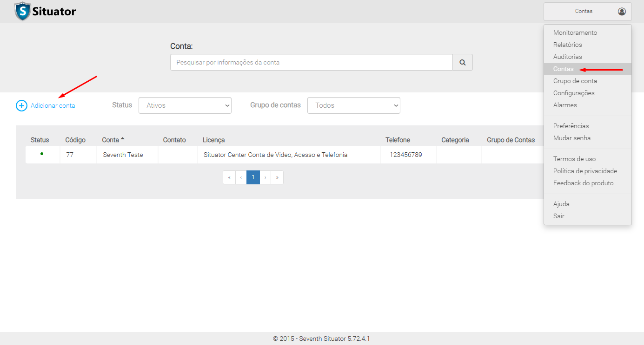The image size is (644, 345).
Task: Click the magnifier search button
Action: coord(462,62)
